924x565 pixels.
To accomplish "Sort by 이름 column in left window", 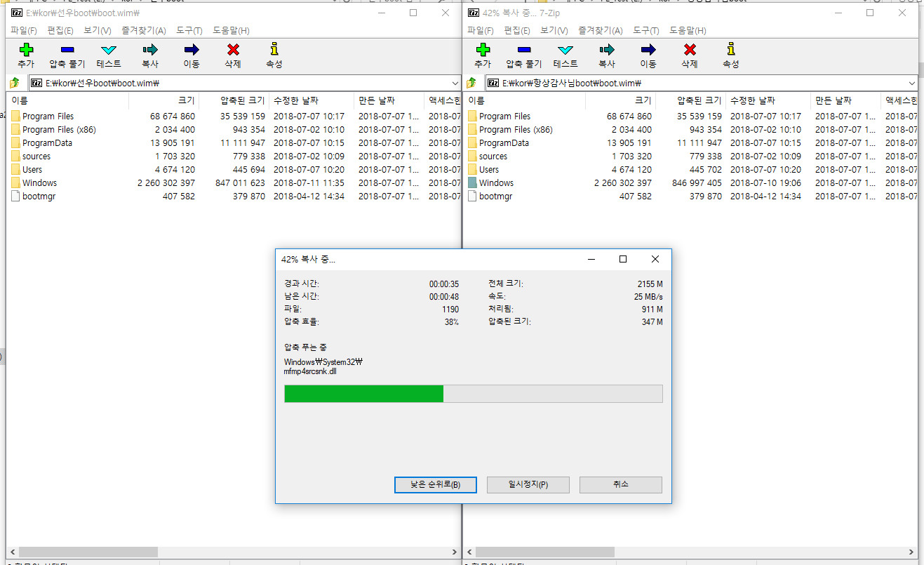I will pos(67,101).
